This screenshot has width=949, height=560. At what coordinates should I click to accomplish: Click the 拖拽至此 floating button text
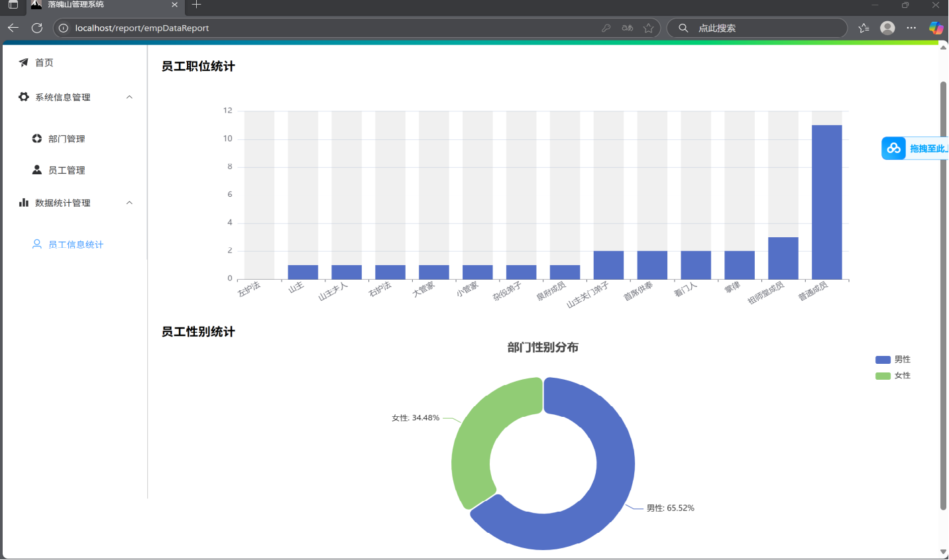pyautogui.click(x=928, y=148)
